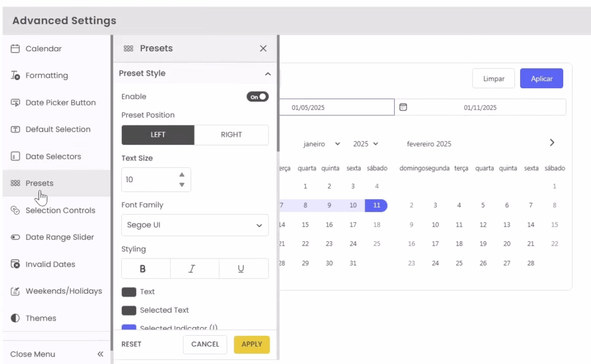Open Default Selection menu item
591x364 pixels.
57,129
